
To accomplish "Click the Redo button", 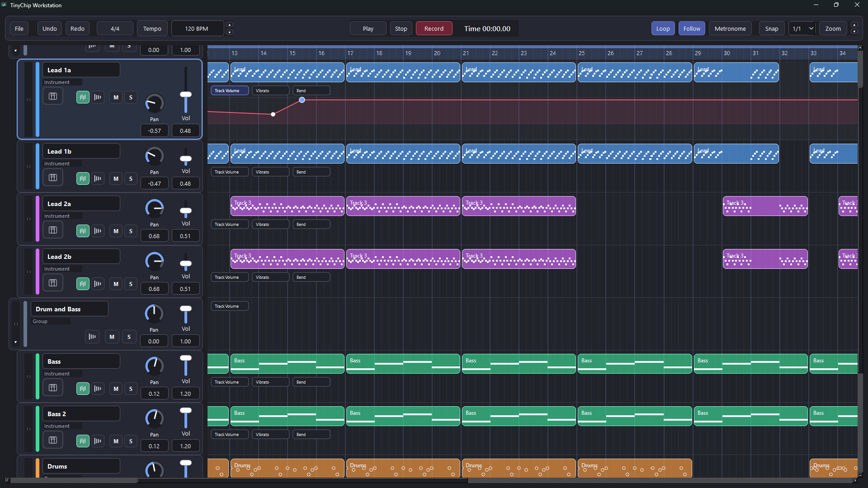I will point(77,28).
